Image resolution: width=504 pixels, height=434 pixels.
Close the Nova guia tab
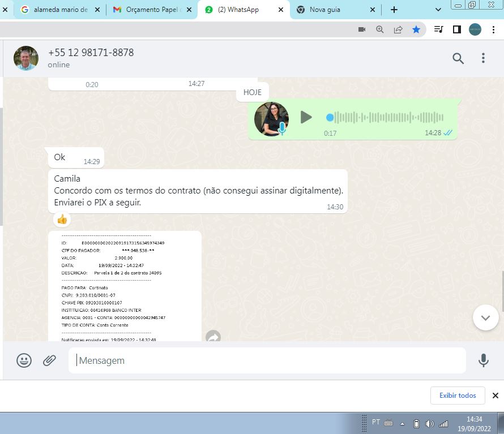coord(373,10)
